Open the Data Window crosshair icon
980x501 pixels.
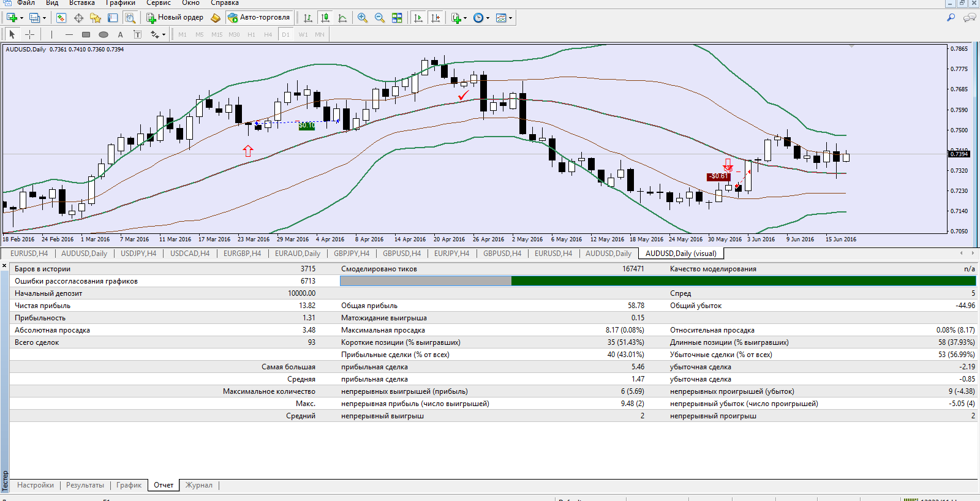[78, 18]
